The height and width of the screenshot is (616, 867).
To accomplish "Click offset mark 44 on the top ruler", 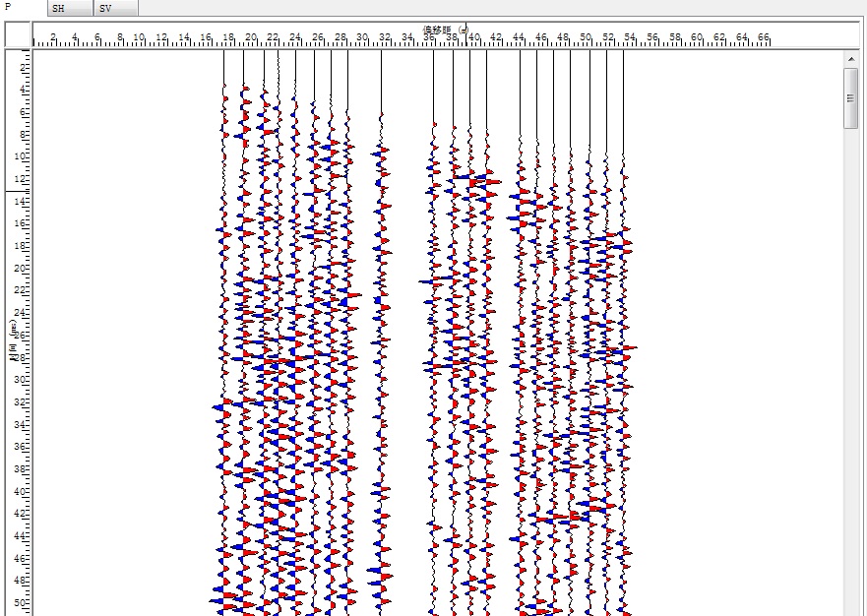I will tap(519, 38).
